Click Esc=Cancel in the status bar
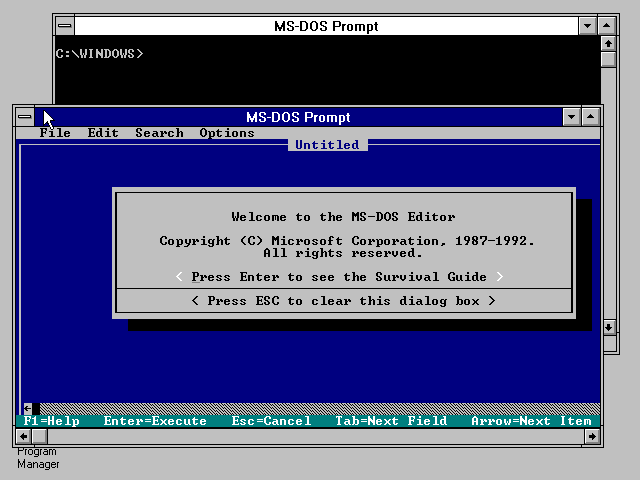 click(271, 421)
